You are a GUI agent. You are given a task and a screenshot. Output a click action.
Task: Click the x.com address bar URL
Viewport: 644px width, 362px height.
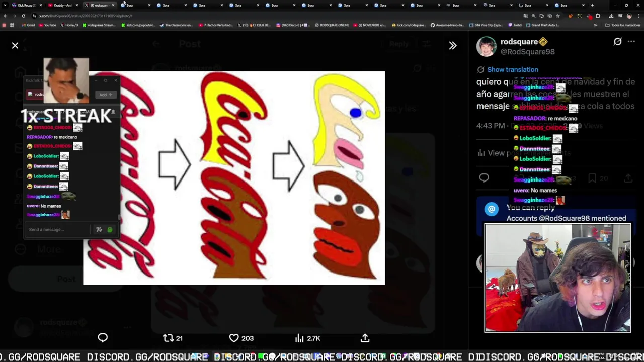coord(86,16)
